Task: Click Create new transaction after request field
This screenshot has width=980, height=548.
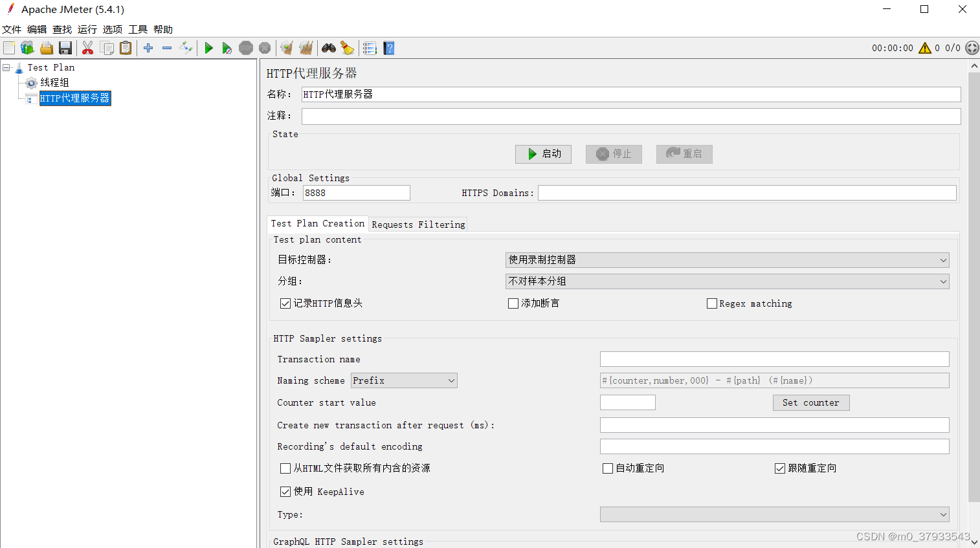Action: [x=774, y=425]
